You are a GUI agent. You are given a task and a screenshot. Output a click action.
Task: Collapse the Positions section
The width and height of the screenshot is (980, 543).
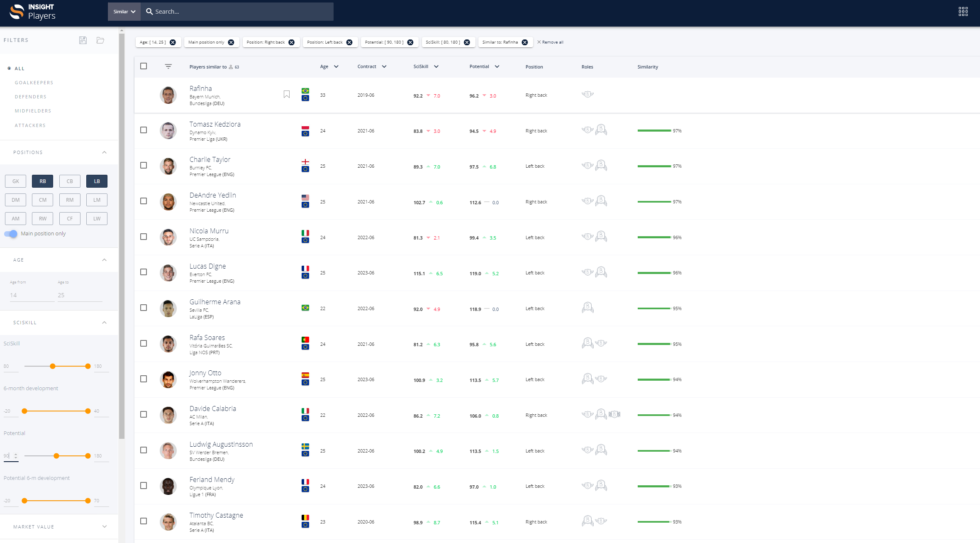(104, 152)
